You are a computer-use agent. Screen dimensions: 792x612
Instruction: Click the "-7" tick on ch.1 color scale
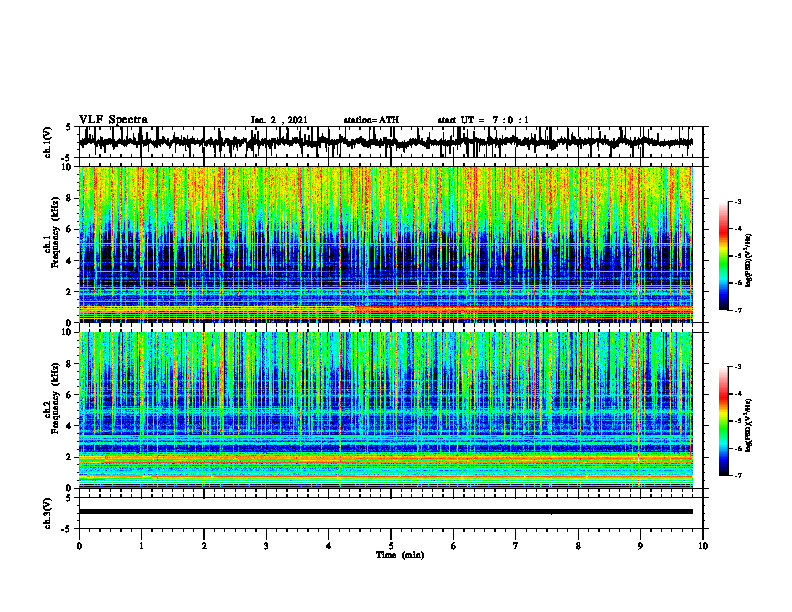pyautogui.click(x=738, y=310)
